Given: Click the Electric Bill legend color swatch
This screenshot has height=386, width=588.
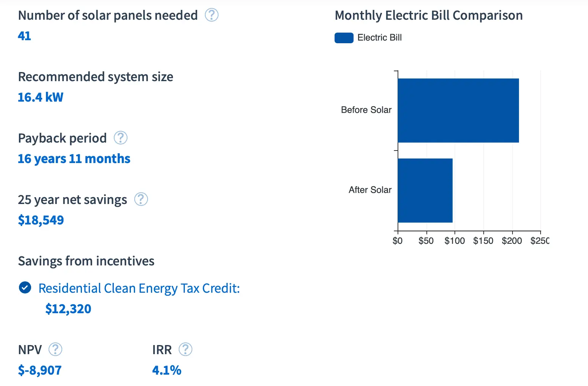Looking at the screenshot, I should point(344,38).
